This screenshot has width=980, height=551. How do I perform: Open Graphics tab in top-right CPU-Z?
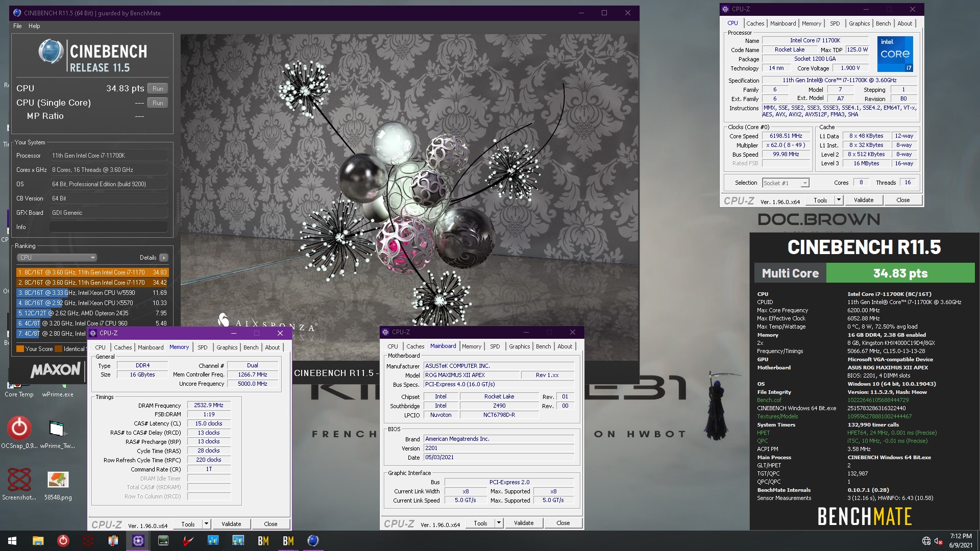click(859, 23)
